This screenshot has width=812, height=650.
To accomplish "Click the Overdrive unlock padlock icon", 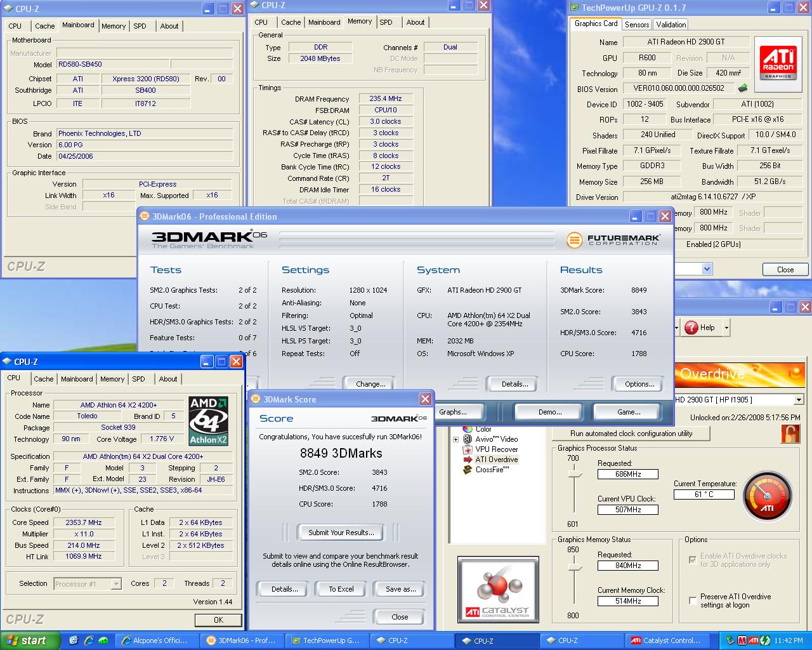I will click(x=790, y=434).
